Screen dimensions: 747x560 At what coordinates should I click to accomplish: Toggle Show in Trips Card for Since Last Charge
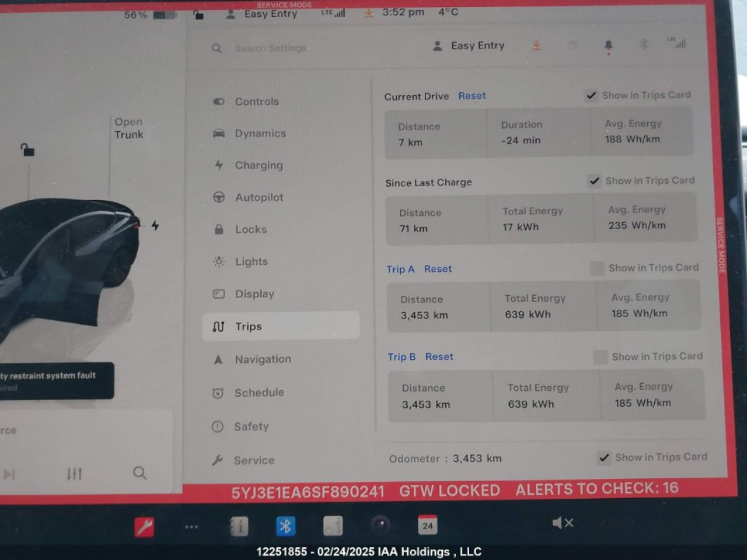[594, 181]
